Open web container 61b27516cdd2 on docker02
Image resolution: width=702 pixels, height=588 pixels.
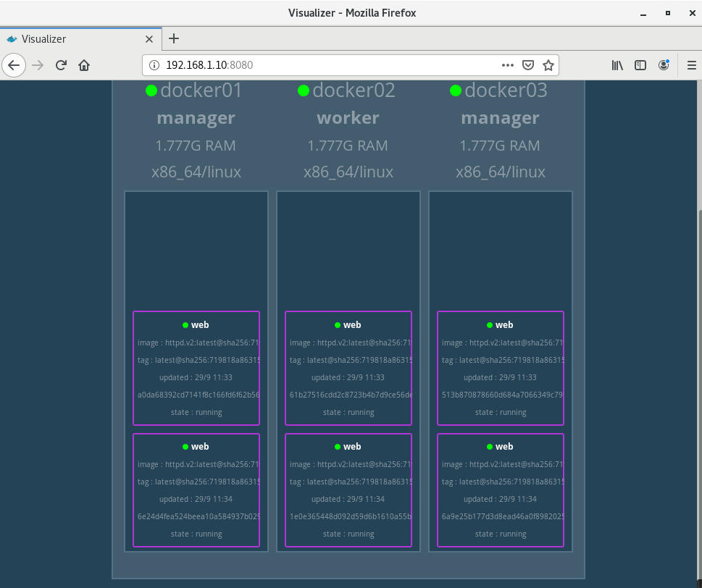[x=348, y=368]
